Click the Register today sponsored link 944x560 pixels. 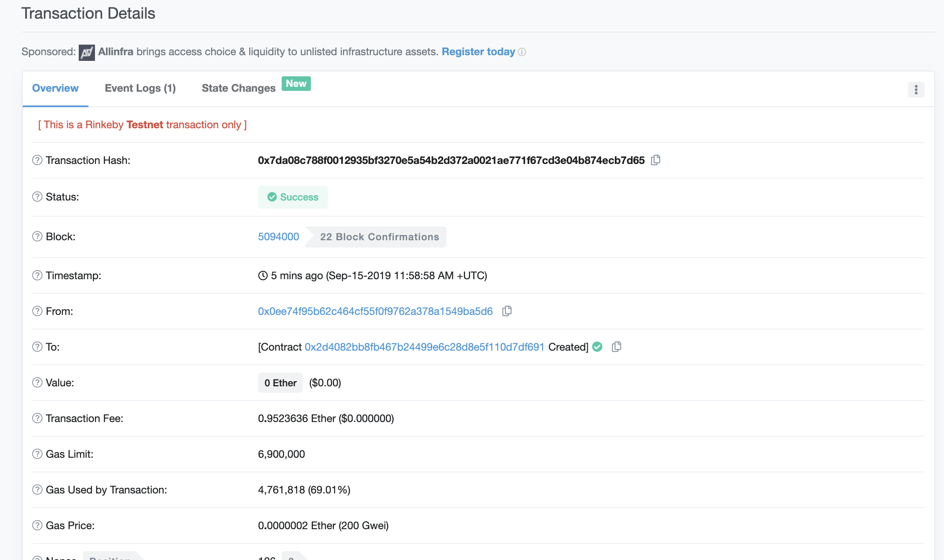pyautogui.click(x=478, y=52)
